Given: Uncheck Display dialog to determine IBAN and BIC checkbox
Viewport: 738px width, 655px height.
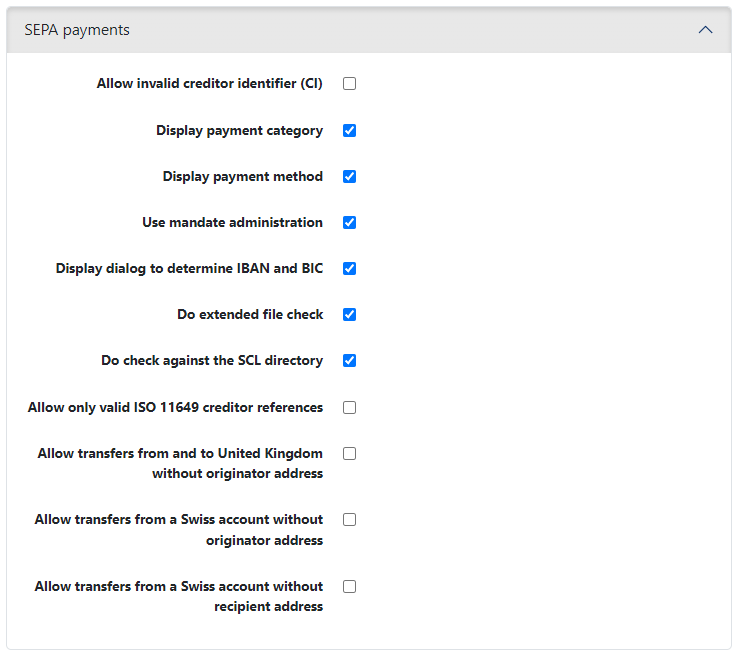Looking at the screenshot, I should [349, 268].
